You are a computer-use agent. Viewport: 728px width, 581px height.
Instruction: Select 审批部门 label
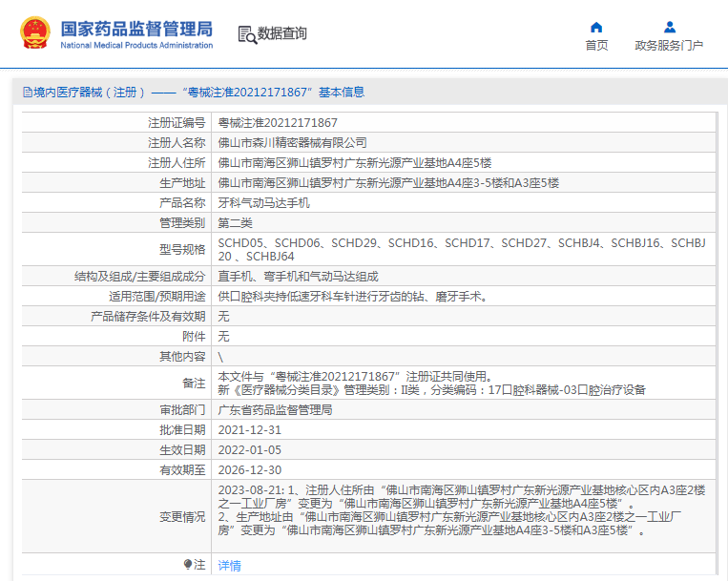tap(182, 410)
